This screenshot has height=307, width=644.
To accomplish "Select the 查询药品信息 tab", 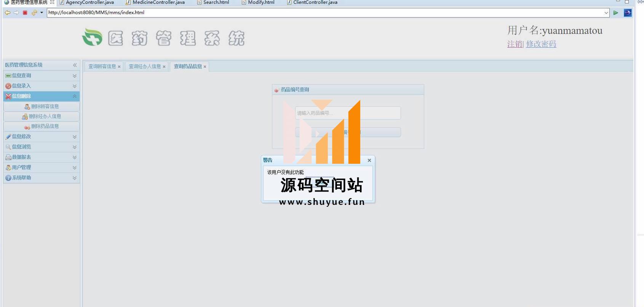I will (x=188, y=67).
